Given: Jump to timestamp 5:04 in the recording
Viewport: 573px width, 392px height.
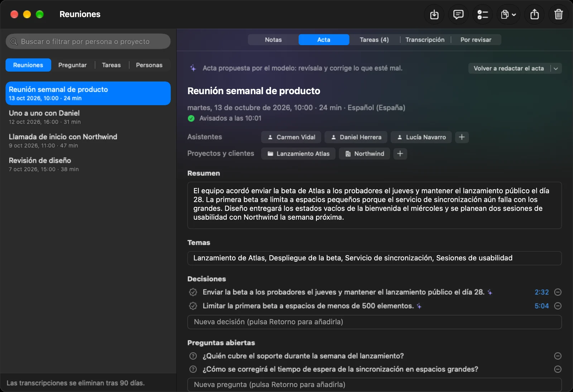Looking at the screenshot, I should click(x=541, y=306).
